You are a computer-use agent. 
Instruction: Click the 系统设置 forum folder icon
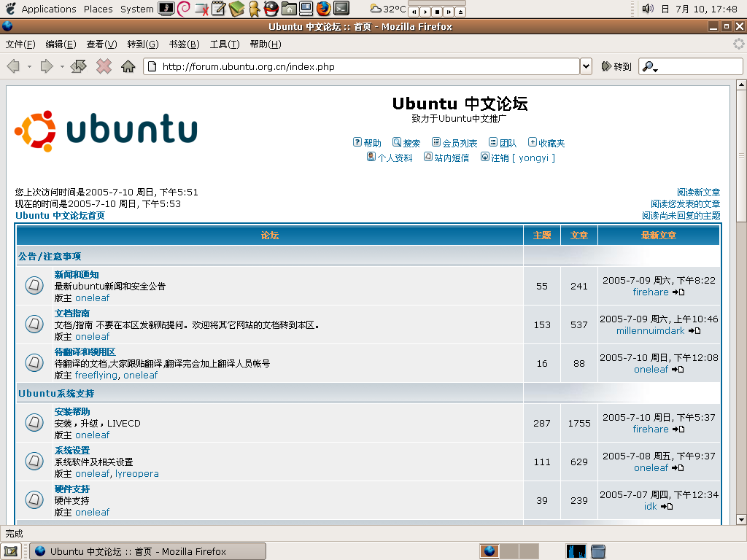coord(34,461)
